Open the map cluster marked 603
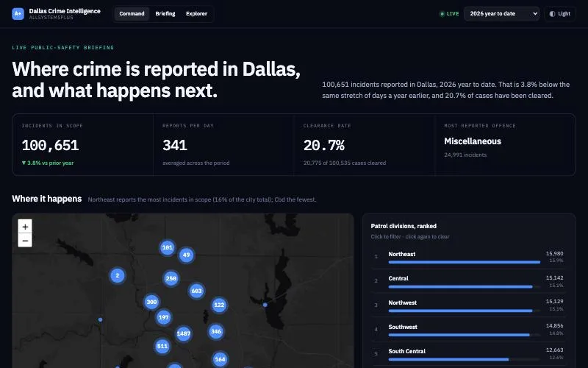The image size is (588, 368). pyautogui.click(x=196, y=291)
